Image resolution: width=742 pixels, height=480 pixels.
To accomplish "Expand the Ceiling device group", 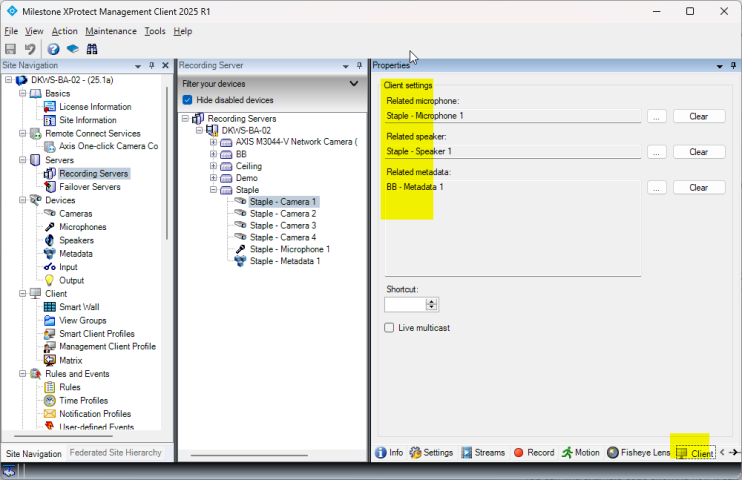I will (x=213, y=166).
